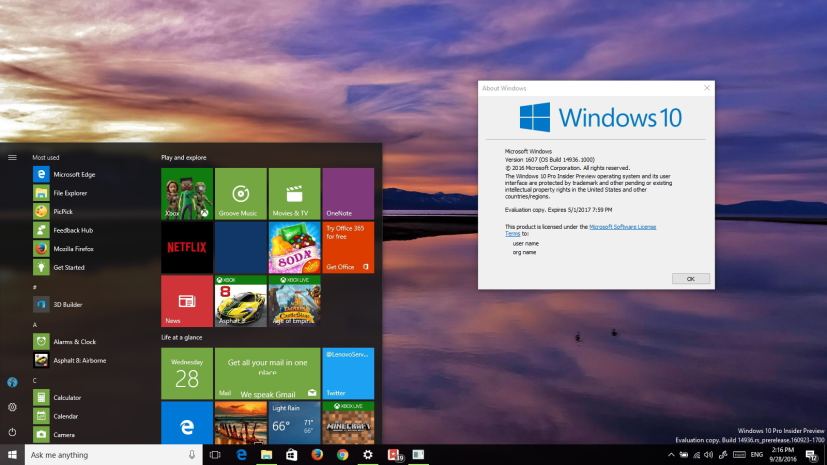The height and width of the screenshot is (465, 827).
Task: Open the Twitter tile
Action: click(348, 373)
